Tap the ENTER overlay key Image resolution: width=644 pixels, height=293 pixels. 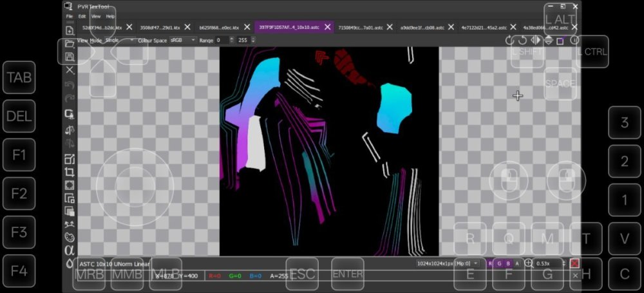(348, 274)
